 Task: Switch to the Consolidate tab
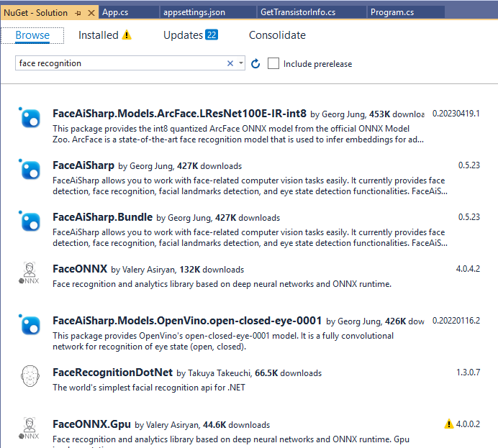click(277, 35)
